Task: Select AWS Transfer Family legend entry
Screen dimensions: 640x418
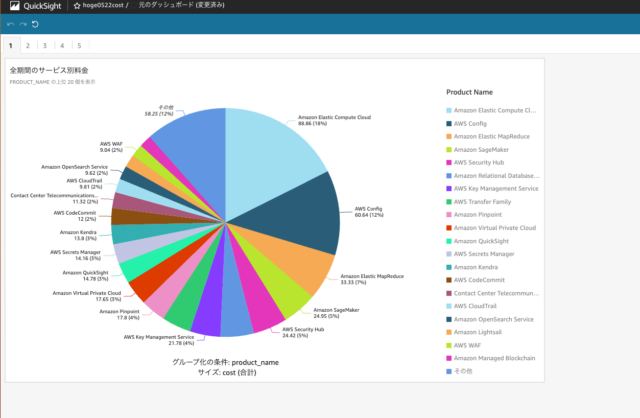Action: click(478, 202)
